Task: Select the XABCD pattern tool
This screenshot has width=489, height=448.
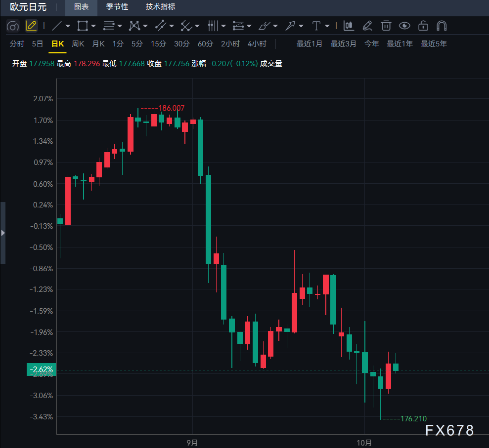Action: tap(134, 26)
